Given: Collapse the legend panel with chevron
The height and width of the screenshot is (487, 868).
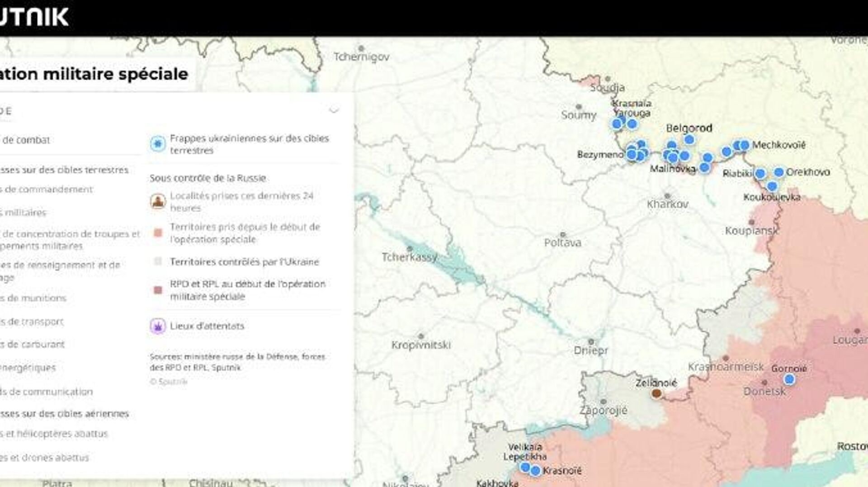Looking at the screenshot, I should tap(334, 110).
